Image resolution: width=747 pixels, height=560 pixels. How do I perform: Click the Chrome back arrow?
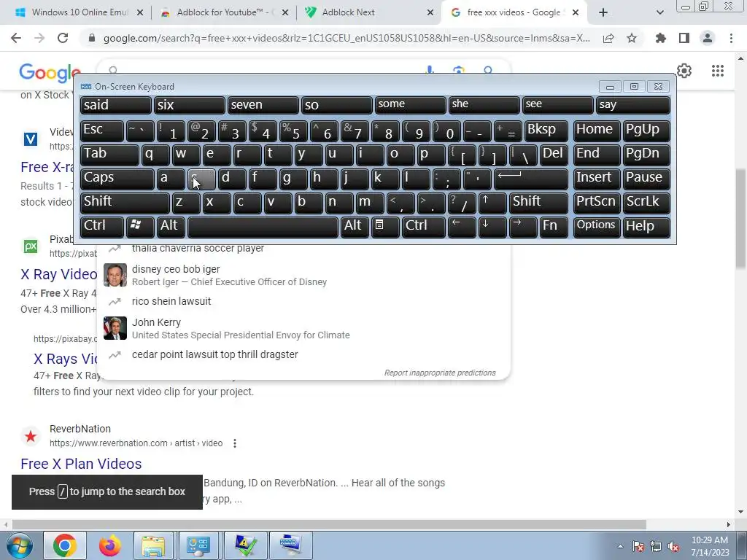pos(16,38)
